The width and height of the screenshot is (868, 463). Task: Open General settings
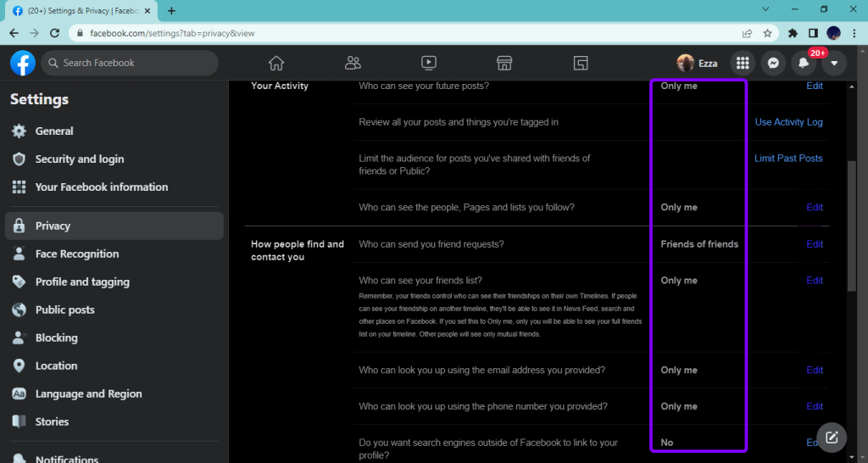114,131
